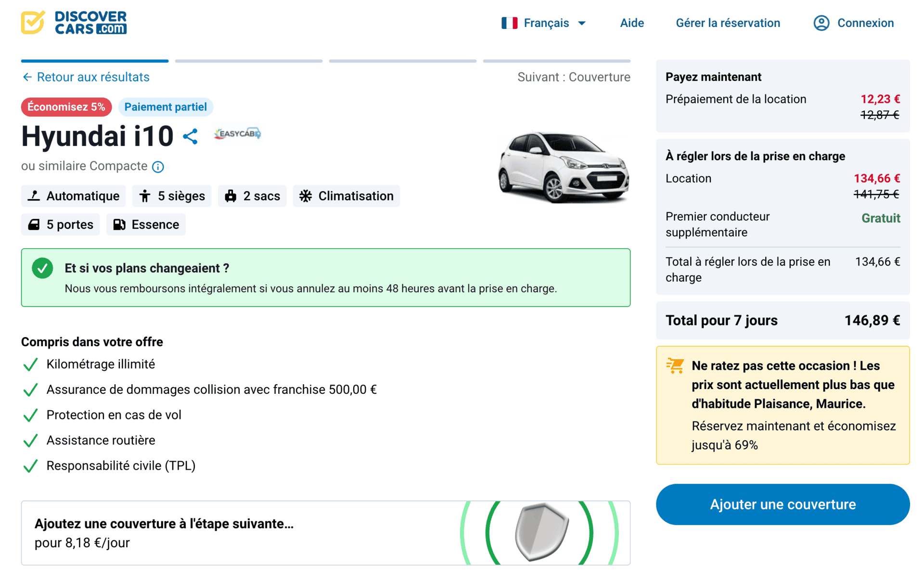Open the Aide menu
The image size is (924, 579).
(631, 23)
